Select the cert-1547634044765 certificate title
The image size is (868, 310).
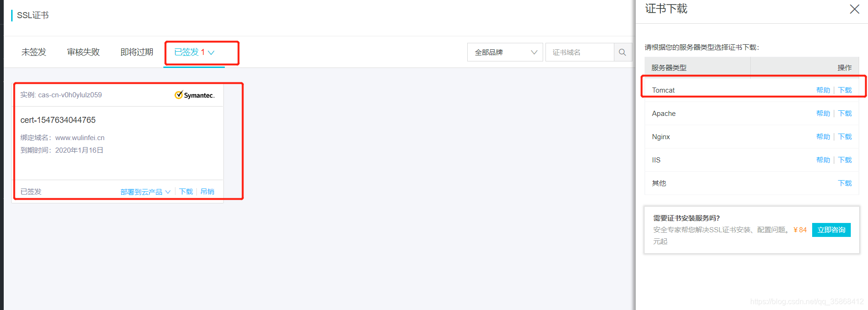58,120
